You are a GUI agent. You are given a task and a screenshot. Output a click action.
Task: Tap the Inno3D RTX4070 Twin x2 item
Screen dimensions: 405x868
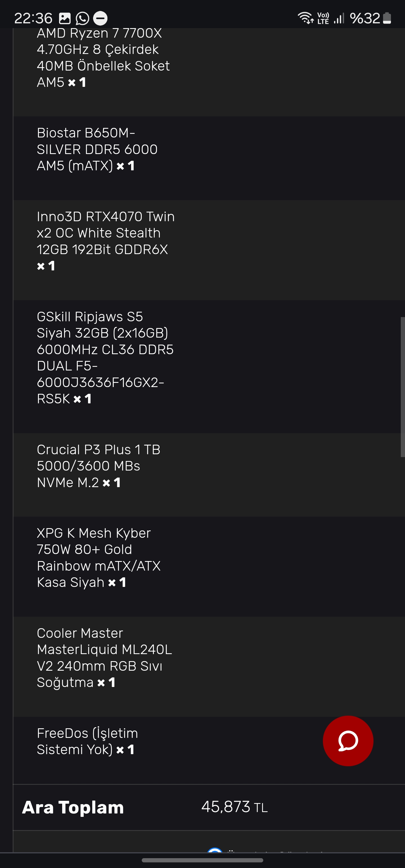pyautogui.click(x=105, y=241)
